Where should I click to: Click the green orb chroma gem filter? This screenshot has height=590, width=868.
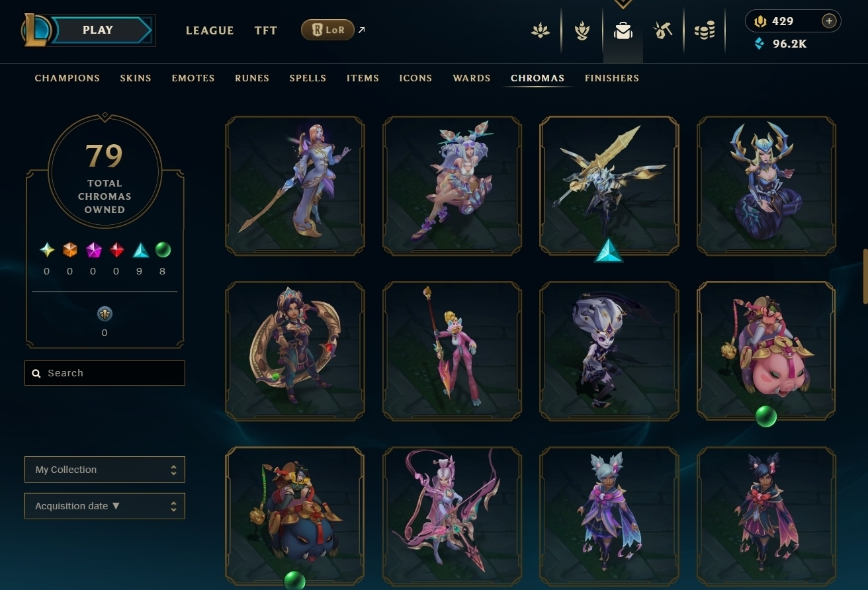pos(163,250)
